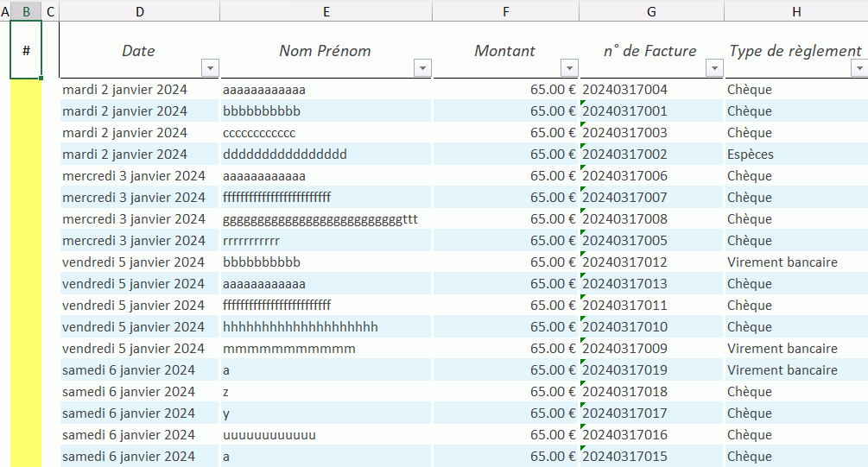
Task: Select column G header
Action: click(x=651, y=11)
